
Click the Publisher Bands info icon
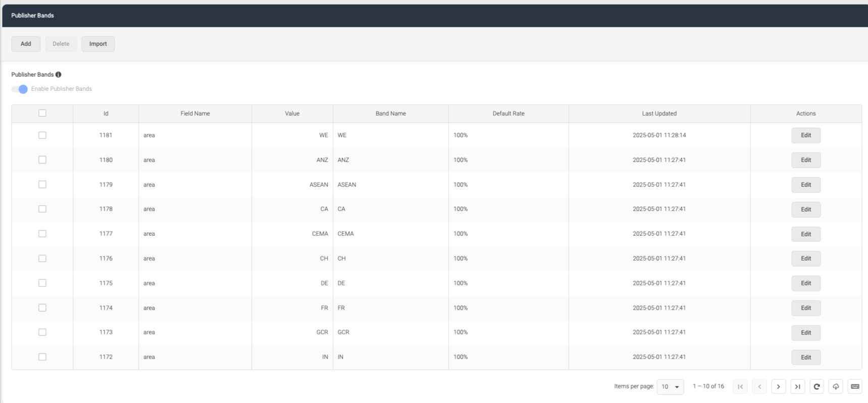click(x=59, y=75)
